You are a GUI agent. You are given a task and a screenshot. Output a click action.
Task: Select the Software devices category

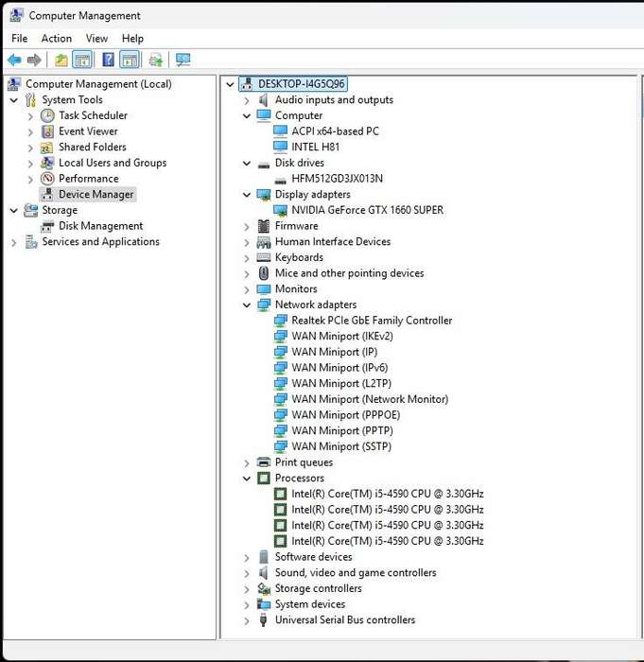pyautogui.click(x=313, y=557)
